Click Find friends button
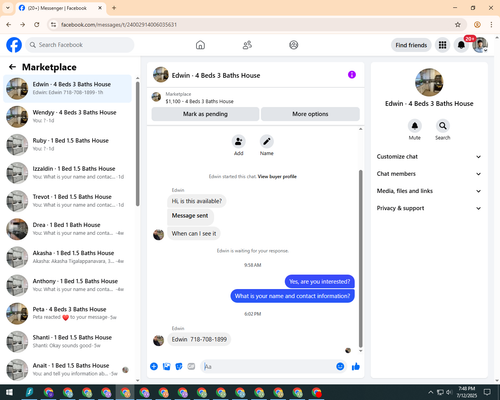 click(411, 45)
